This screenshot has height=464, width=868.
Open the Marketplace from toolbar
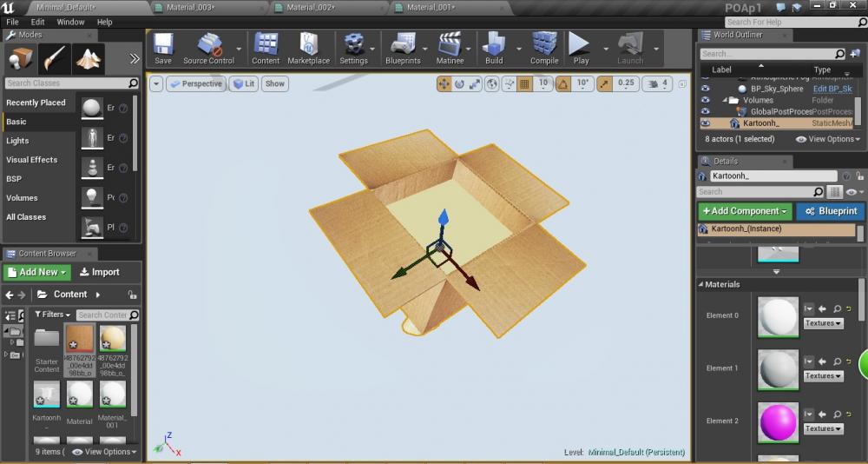pos(308,49)
